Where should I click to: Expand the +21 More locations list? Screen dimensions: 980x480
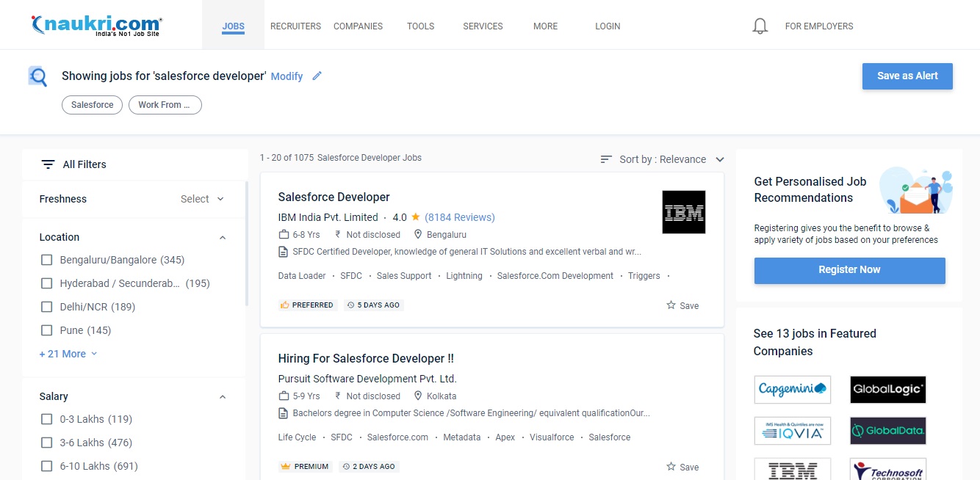(x=68, y=354)
